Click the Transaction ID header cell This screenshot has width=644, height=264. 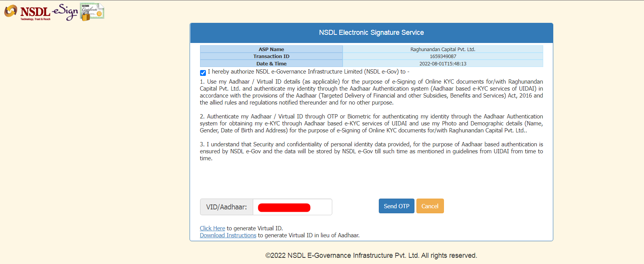[x=271, y=57]
